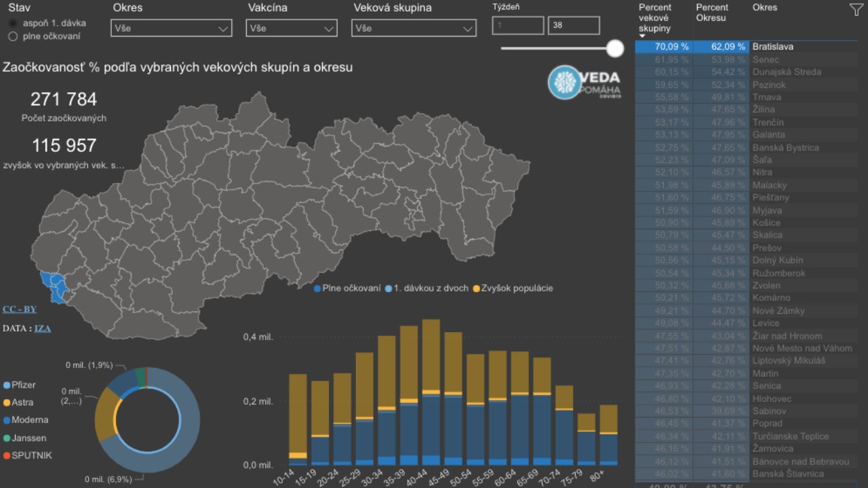
Task: Click the Pfizer legend color dot
Action: [7, 385]
